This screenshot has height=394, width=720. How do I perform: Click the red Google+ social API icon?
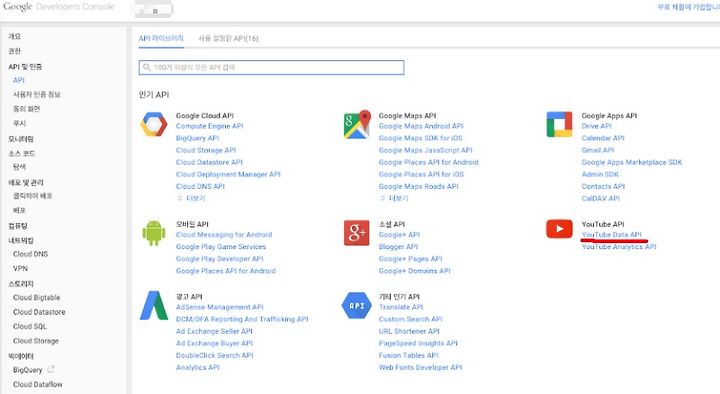(356, 232)
